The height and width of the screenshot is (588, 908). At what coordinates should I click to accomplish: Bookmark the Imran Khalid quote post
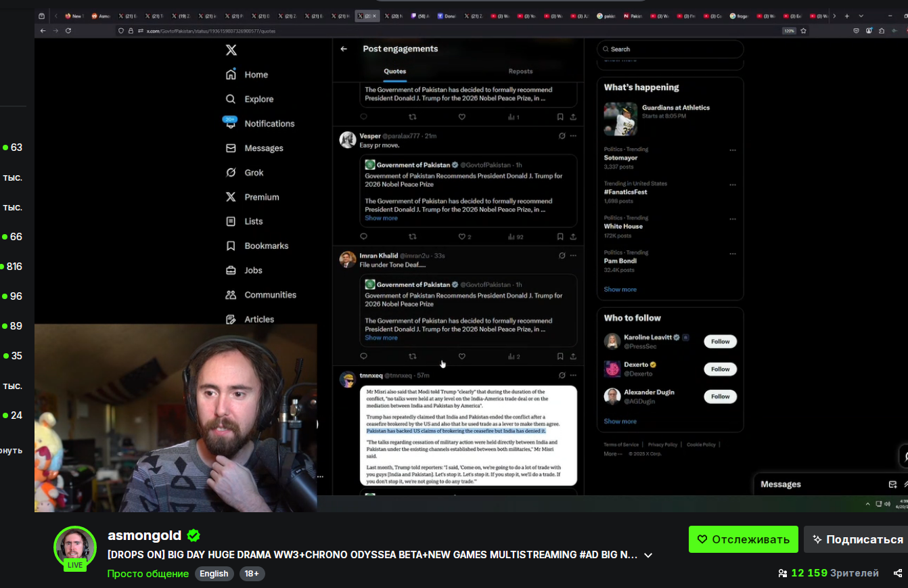pos(560,357)
